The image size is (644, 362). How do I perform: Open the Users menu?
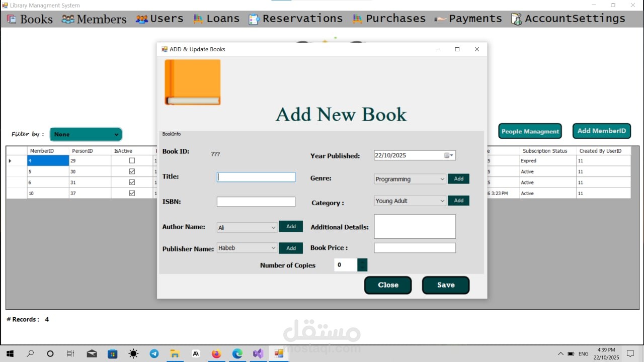coord(159,19)
